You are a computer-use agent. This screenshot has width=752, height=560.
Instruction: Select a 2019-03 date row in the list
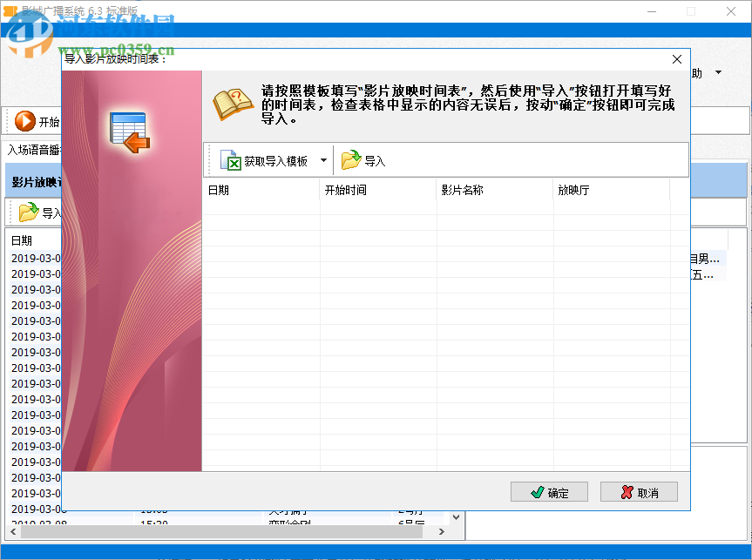point(35,258)
